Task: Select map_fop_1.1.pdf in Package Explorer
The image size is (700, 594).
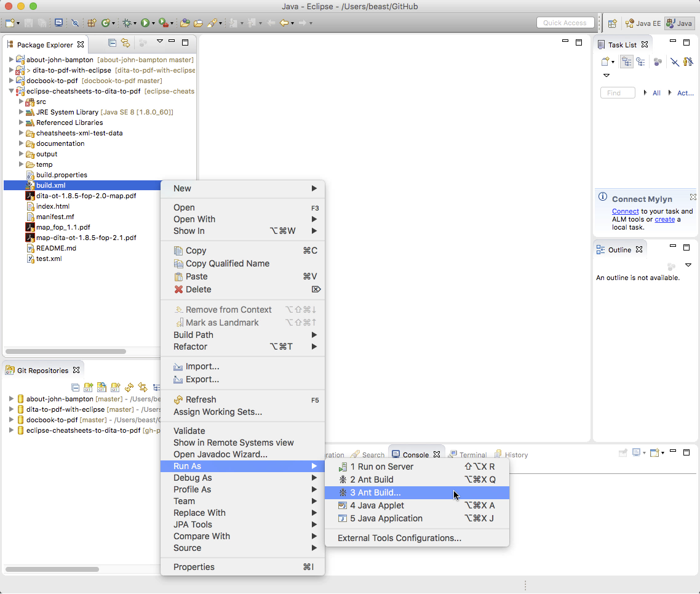Action: click(x=63, y=227)
